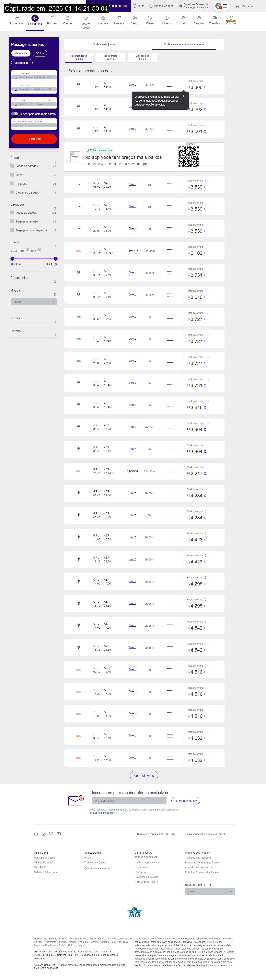Switch to Mais baratos sorting tab
This screenshot has width=266, height=980.
tap(110, 57)
